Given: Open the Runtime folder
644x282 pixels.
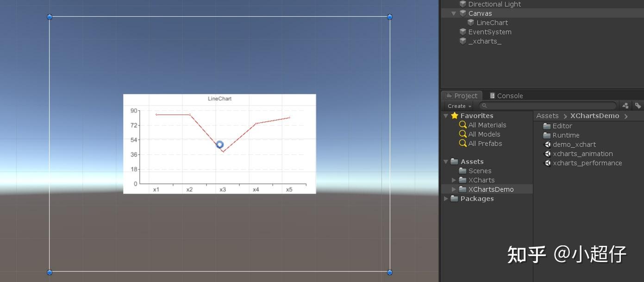Looking at the screenshot, I should point(566,135).
